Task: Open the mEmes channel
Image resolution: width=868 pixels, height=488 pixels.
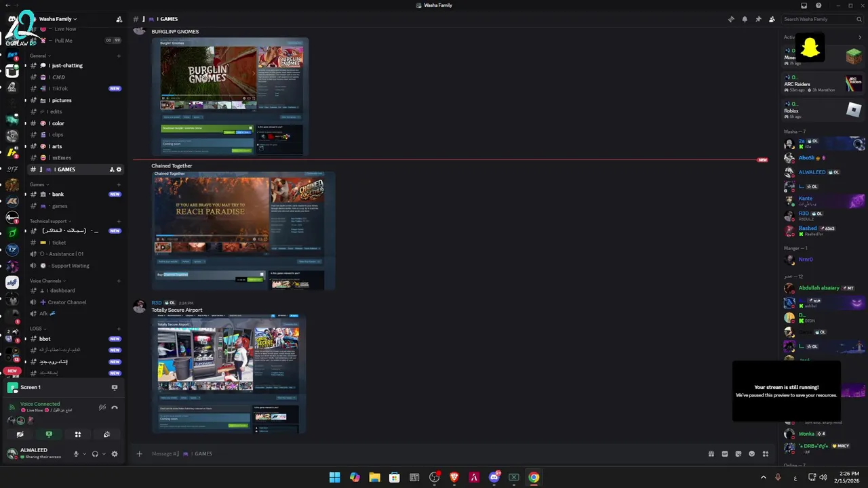Action: [75, 158]
